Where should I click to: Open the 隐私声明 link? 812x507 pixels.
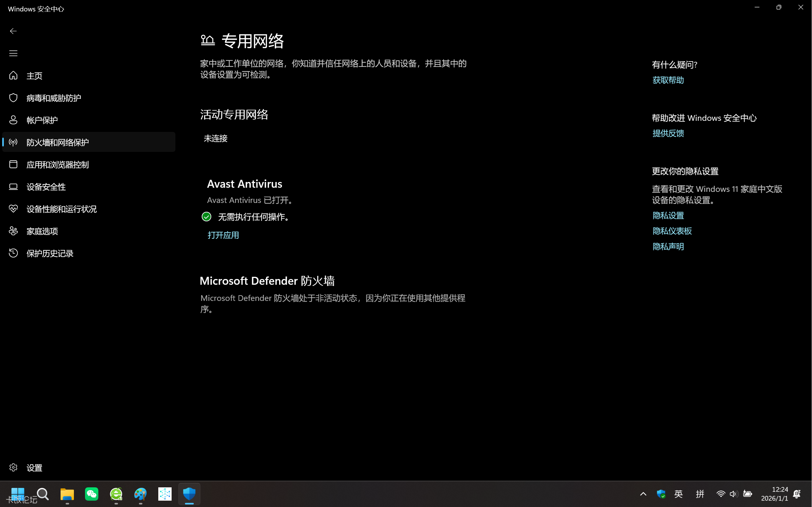click(668, 246)
